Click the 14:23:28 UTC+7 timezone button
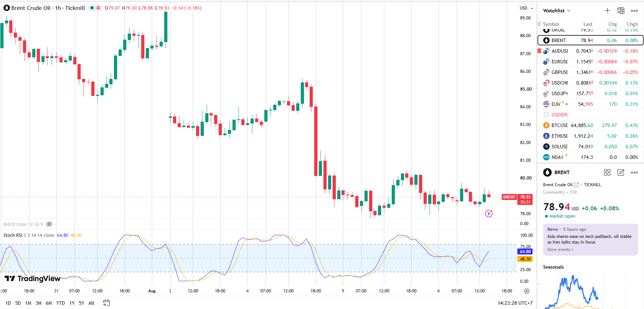The width and height of the screenshot is (644, 309). [515, 303]
